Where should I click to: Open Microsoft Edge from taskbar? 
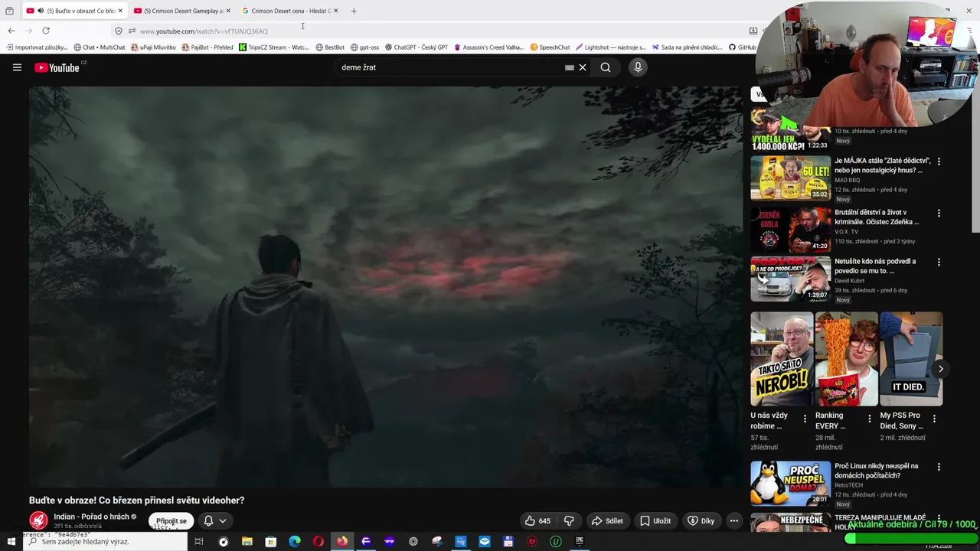pos(294,542)
